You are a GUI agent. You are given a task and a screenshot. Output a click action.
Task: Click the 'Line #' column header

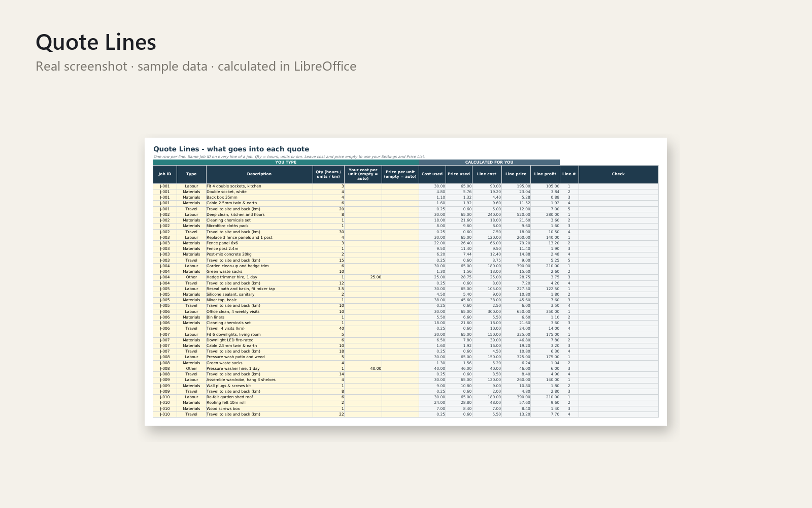pyautogui.click(x=569, y=174)
